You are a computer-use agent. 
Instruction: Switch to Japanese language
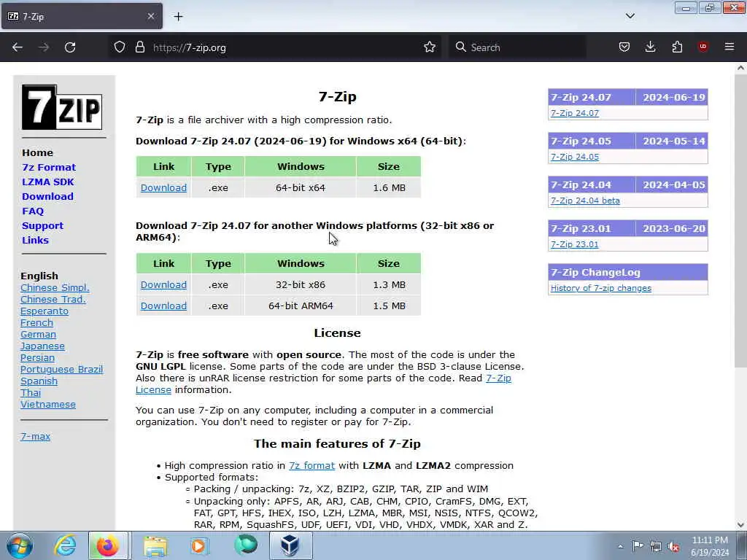tap(42, 346)
